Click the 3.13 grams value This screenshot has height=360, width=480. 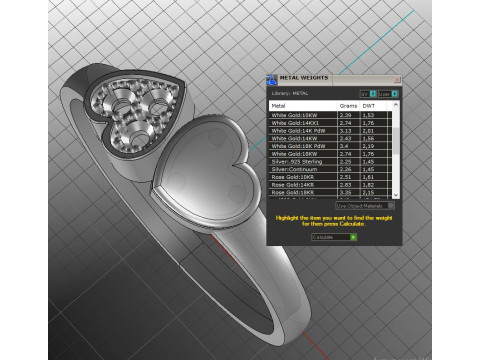345,131
